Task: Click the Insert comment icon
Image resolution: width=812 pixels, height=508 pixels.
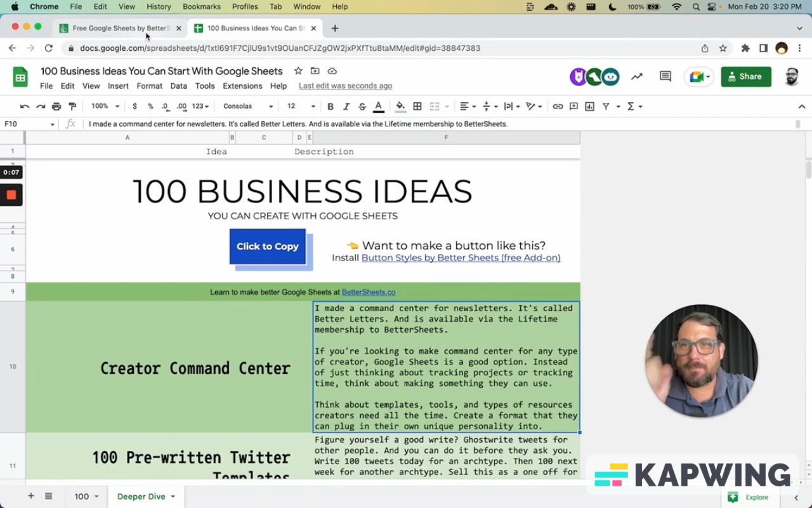Action: [573, 107]
